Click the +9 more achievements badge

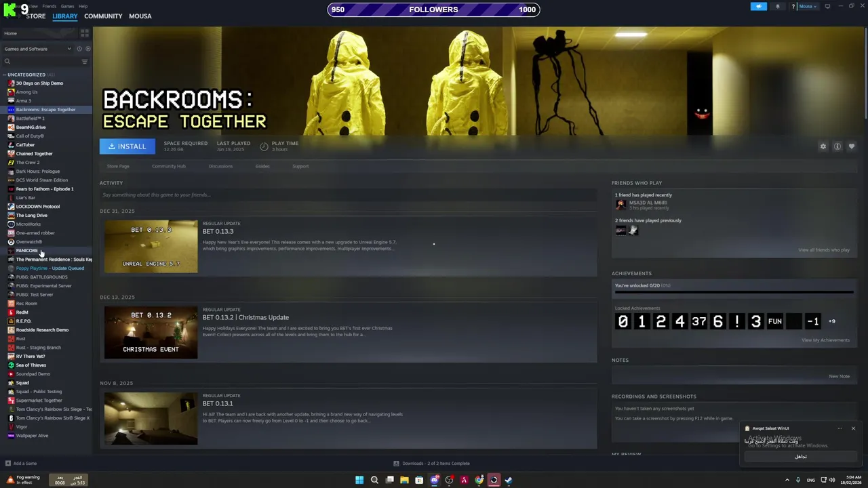click(x=832, y=321)
